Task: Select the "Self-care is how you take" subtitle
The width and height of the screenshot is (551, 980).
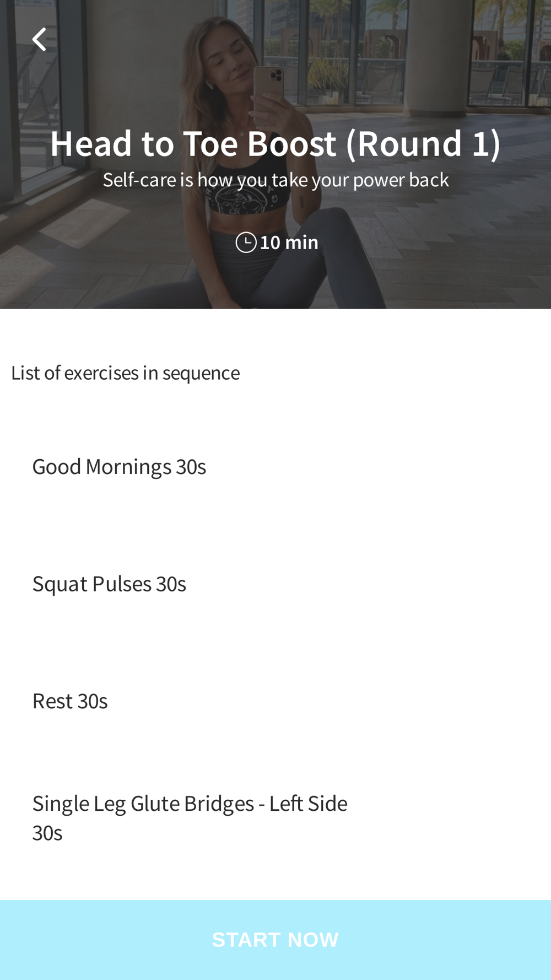Action: [x=205, y=180]
